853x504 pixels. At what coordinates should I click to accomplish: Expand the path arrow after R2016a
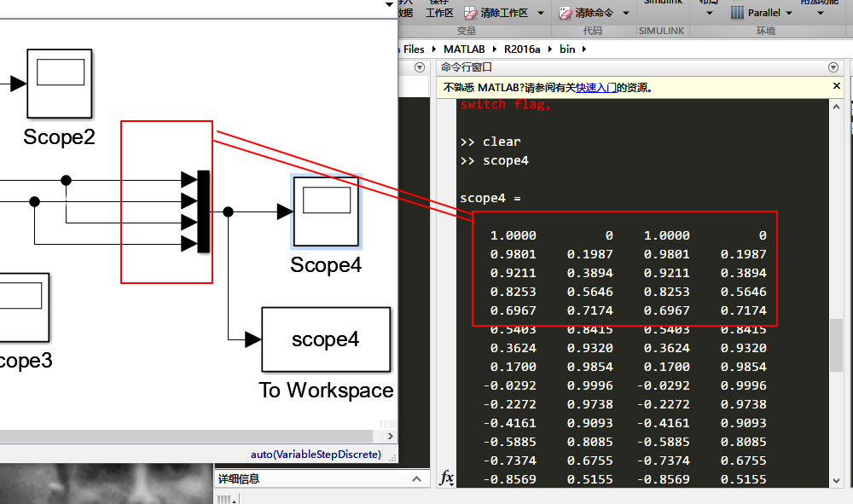click(550, 49)
